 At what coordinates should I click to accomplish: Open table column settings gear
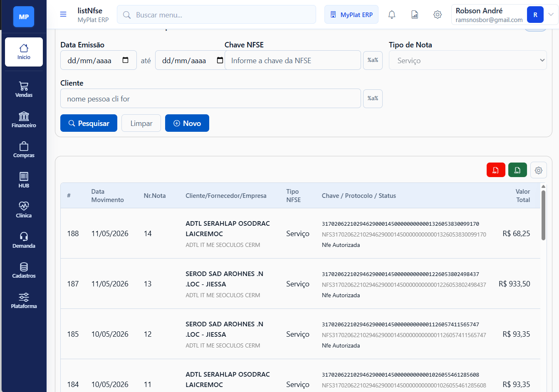tap(539, 170)
